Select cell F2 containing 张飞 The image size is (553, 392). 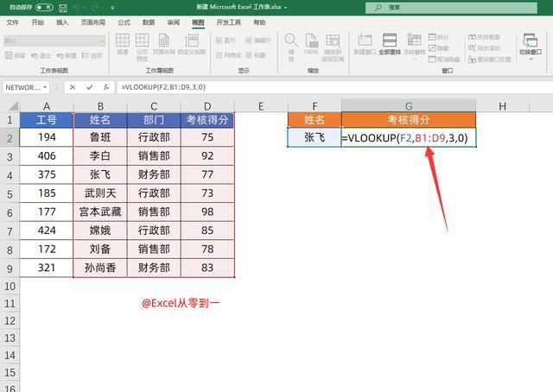coord(315,137)
